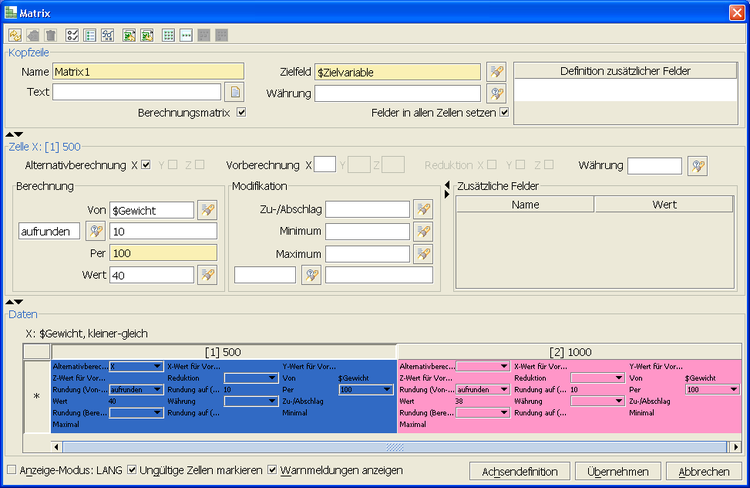
Task: Toggle Felder in allen Zellen setzen
Action: tap(504, 113)
